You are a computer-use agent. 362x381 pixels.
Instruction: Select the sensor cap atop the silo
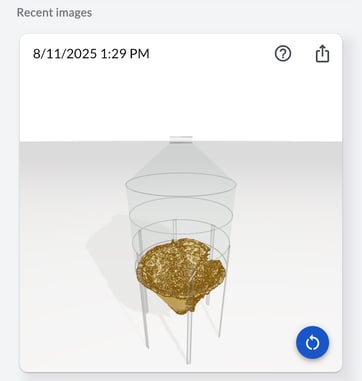click(x=181, y=139)
